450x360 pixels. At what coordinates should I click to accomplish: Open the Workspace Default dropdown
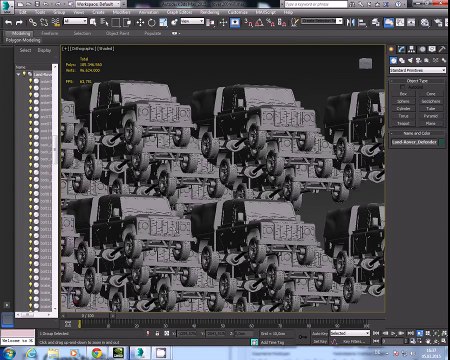click(101, 4)
